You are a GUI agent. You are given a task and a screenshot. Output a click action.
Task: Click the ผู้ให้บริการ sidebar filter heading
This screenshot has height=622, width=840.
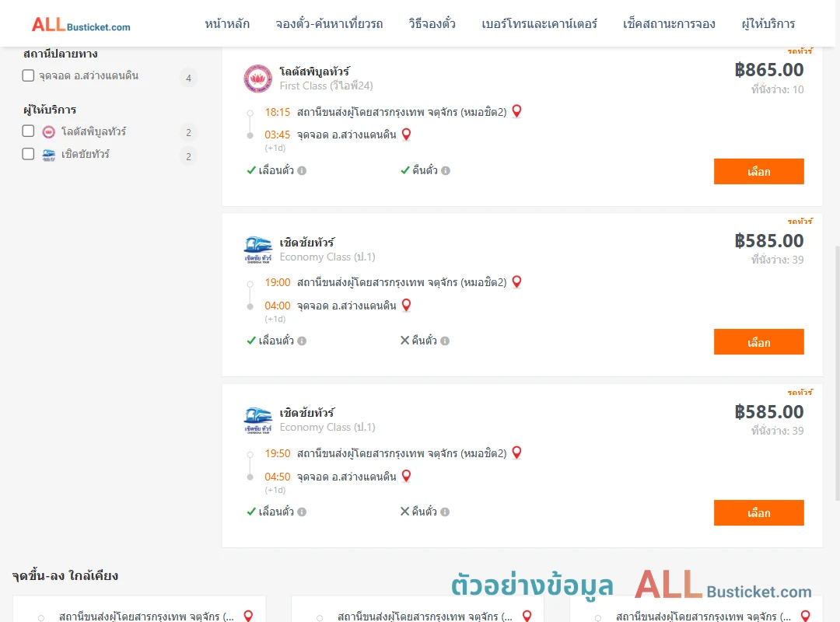coord(50,110)
